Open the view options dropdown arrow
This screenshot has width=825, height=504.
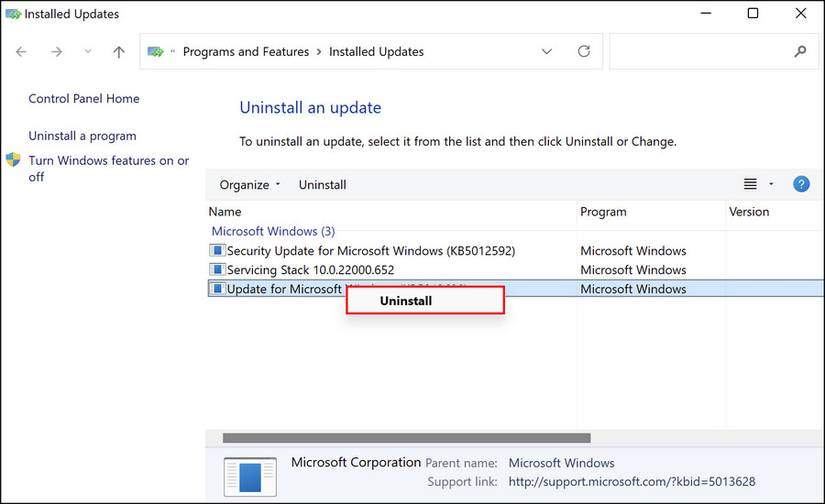771,184
